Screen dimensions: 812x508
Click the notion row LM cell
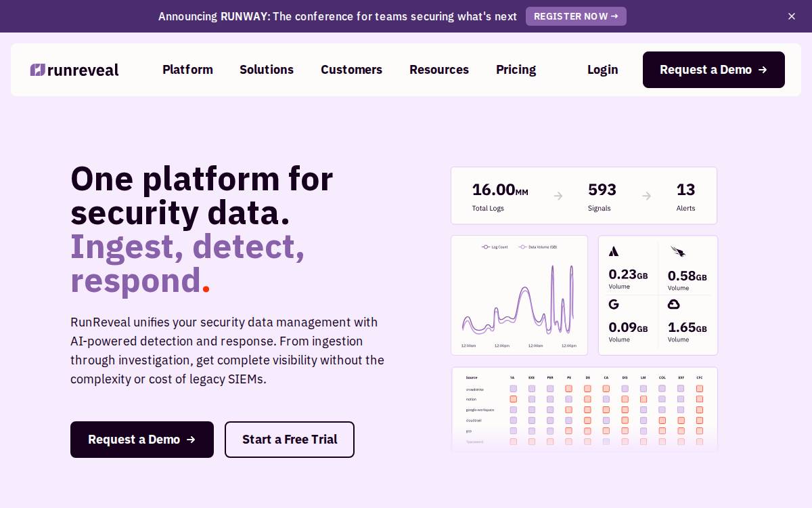tap(644, 399)
